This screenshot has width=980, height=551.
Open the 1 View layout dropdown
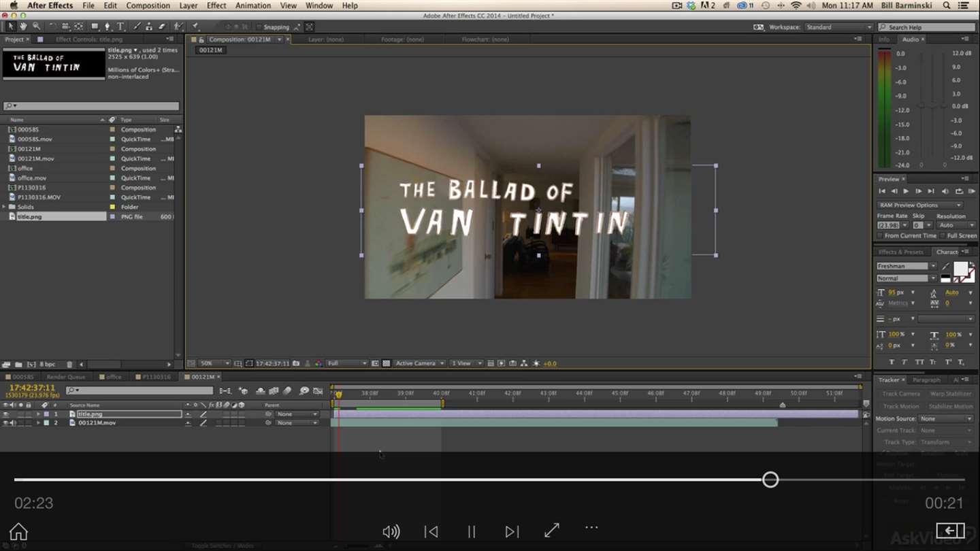point(467,364)
